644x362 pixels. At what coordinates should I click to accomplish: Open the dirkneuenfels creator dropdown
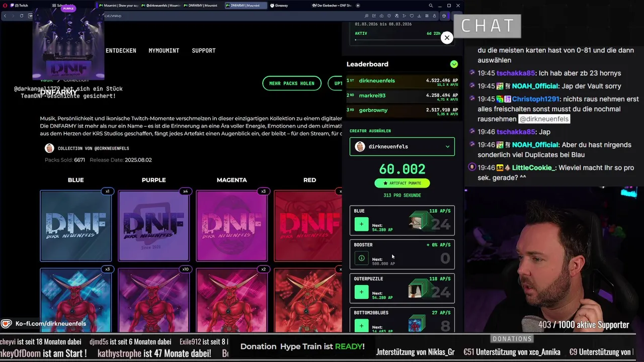click(402, 147)
